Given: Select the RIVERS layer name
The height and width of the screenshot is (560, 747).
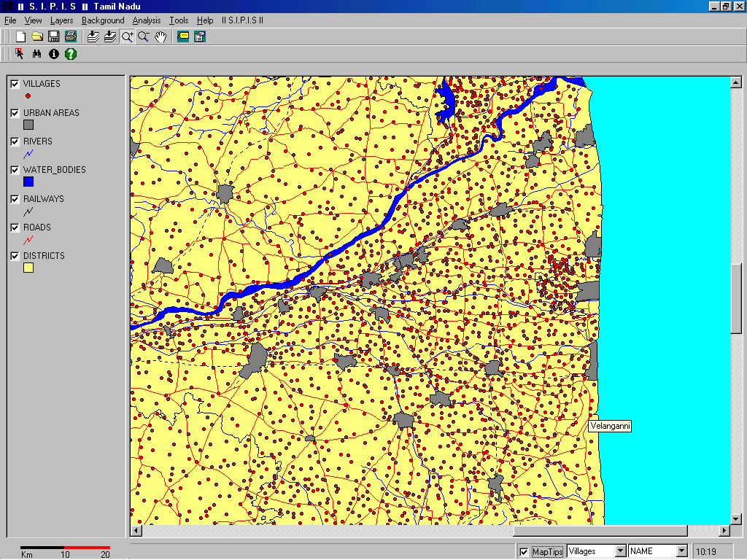Looking at the screenshot, I should tap(38, 141).
